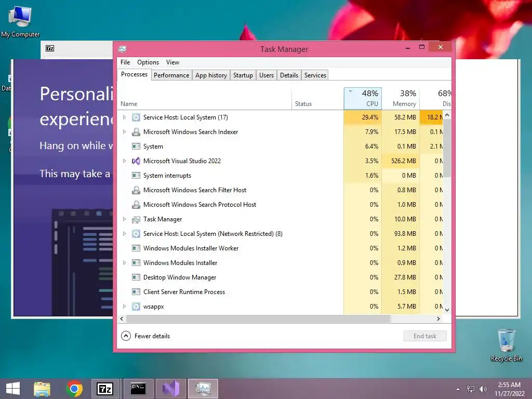Click the Task Manager taskbar button
This screenshot has width=532, height=399.
click(x=203, y=389)
